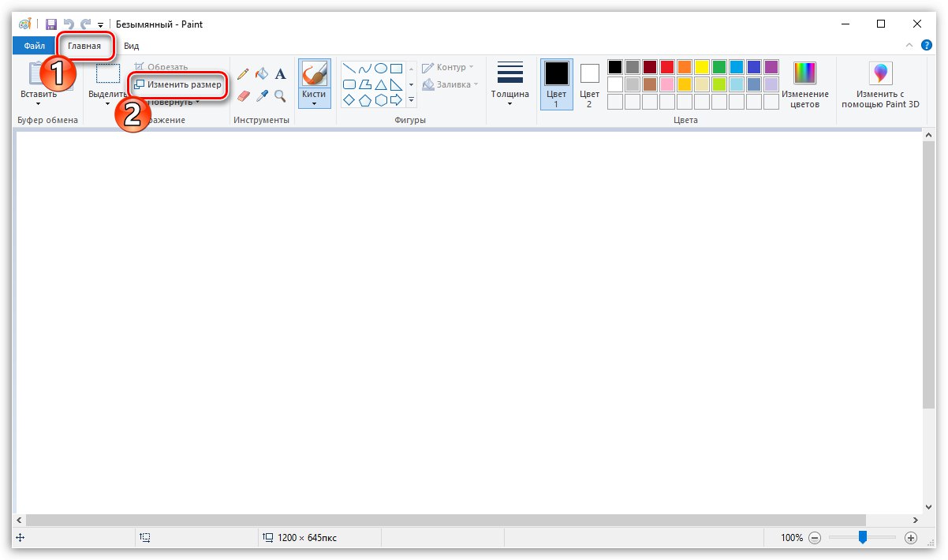948x560 pixels.
Task: Pick the curve shape
Action: coord(365,69)
